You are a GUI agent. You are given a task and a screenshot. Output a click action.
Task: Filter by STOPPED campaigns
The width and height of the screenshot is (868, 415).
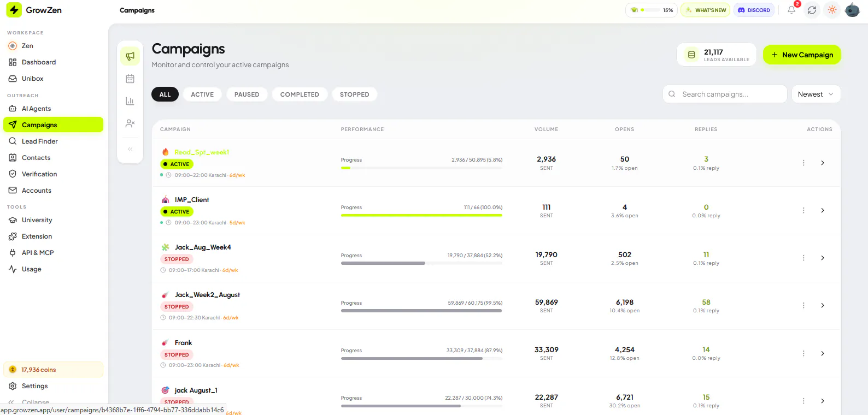(355, 94)
